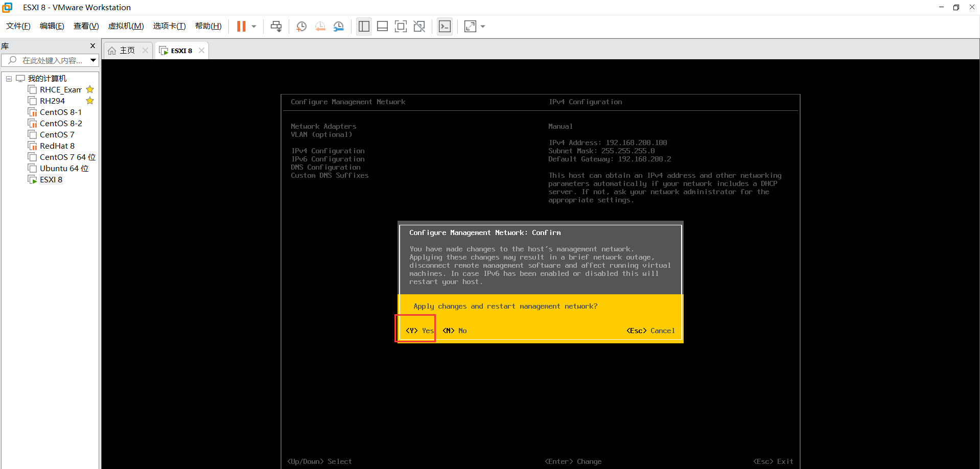Switch to the ESXI 8 tab

click(181, 51)
